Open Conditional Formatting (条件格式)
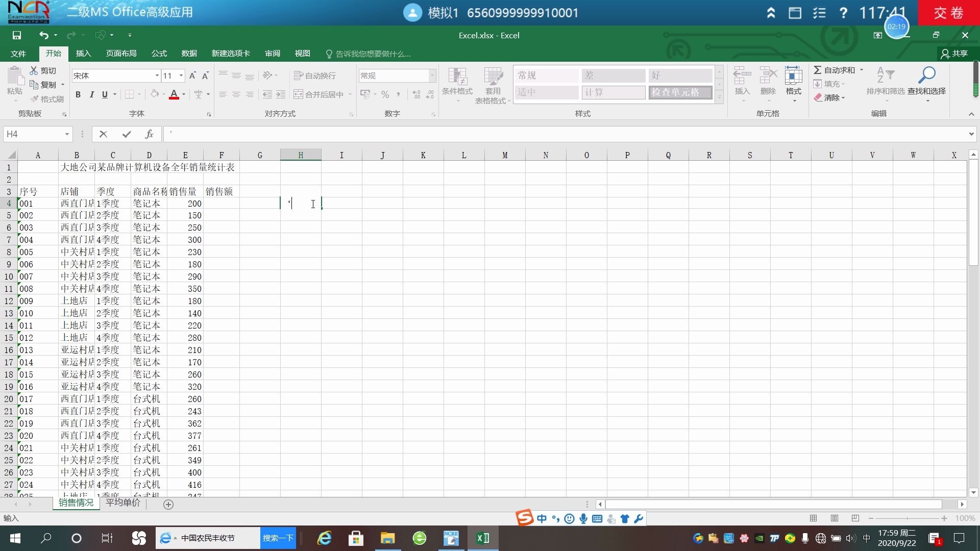 pyautogui.click(x=457, y=82)
